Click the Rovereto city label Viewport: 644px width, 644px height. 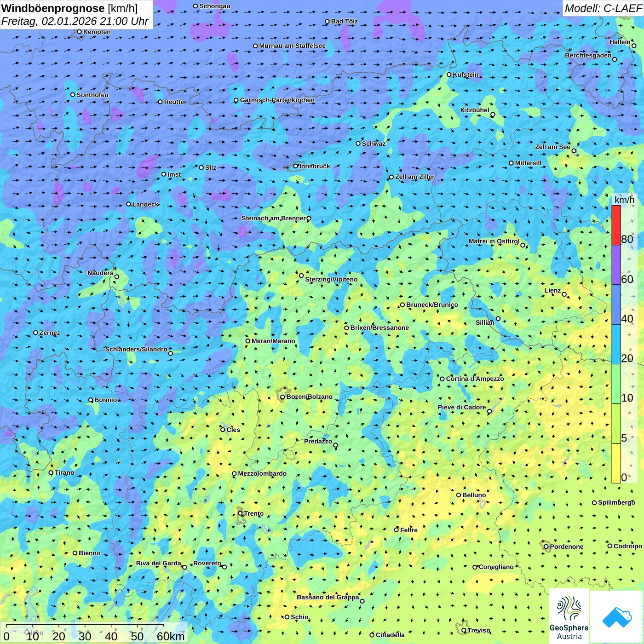pos(207,563)
